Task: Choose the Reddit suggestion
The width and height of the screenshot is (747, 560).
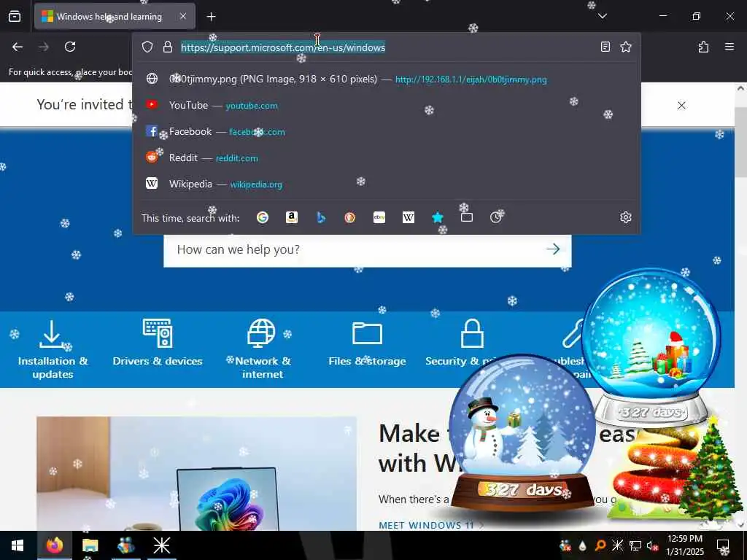Action: [x=386, y=157]
